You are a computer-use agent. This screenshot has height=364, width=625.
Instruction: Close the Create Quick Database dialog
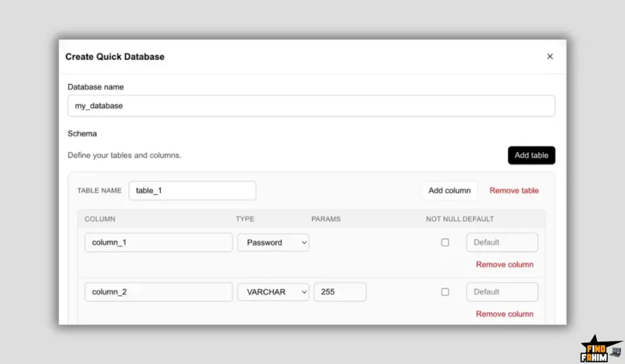tap(549, 56)
